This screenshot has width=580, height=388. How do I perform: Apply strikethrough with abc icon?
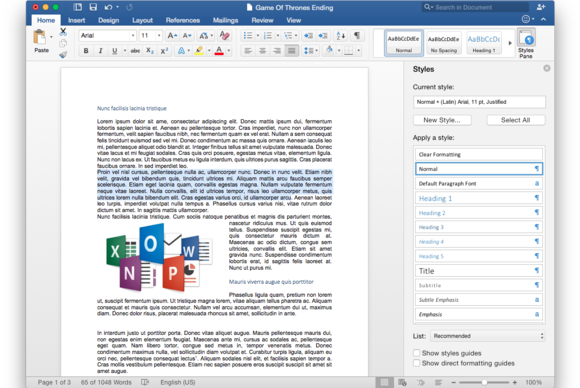(135, 51)
